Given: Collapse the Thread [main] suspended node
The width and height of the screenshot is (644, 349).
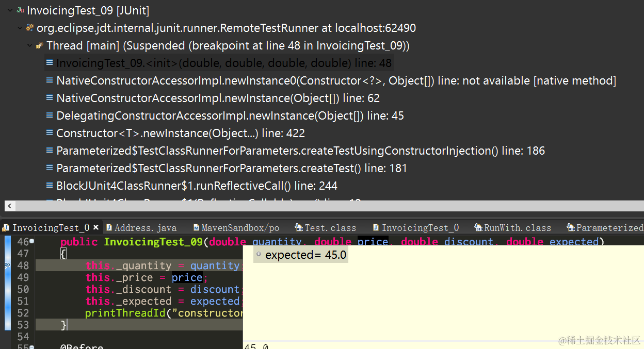Looking at the screenshot, I should pyautogui.click(x=30, y=45).
